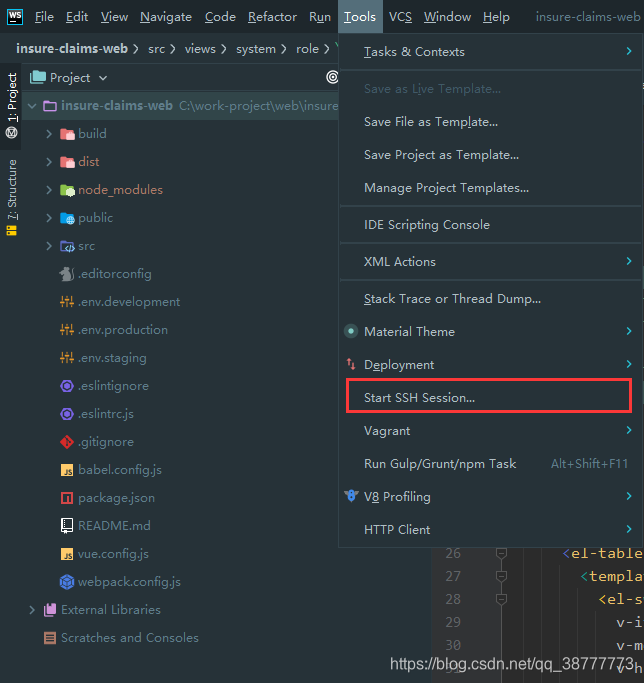Click the public folder globe icon
Viewport: 644px width, 683px height.
pos(67,218)
